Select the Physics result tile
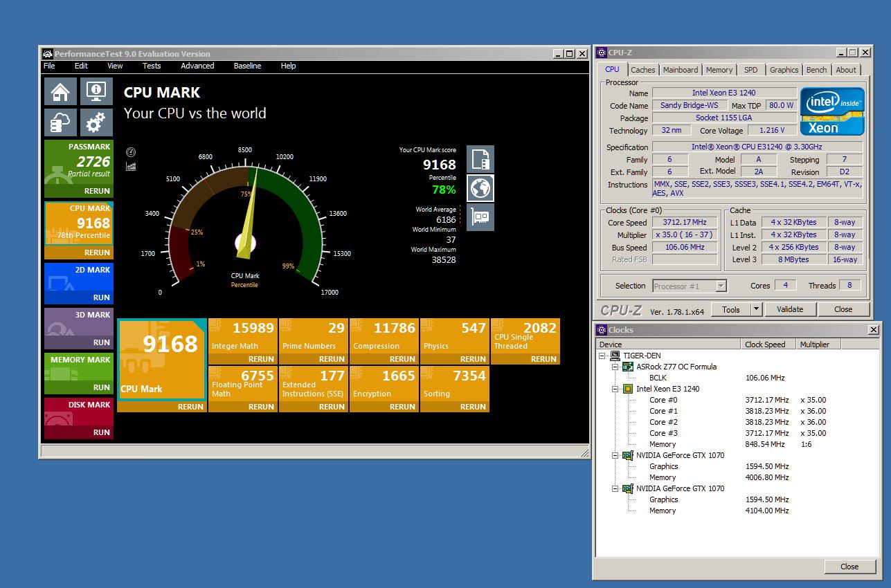Image resolution: width=891 pixels, height=588 pixels. [454, 341]
